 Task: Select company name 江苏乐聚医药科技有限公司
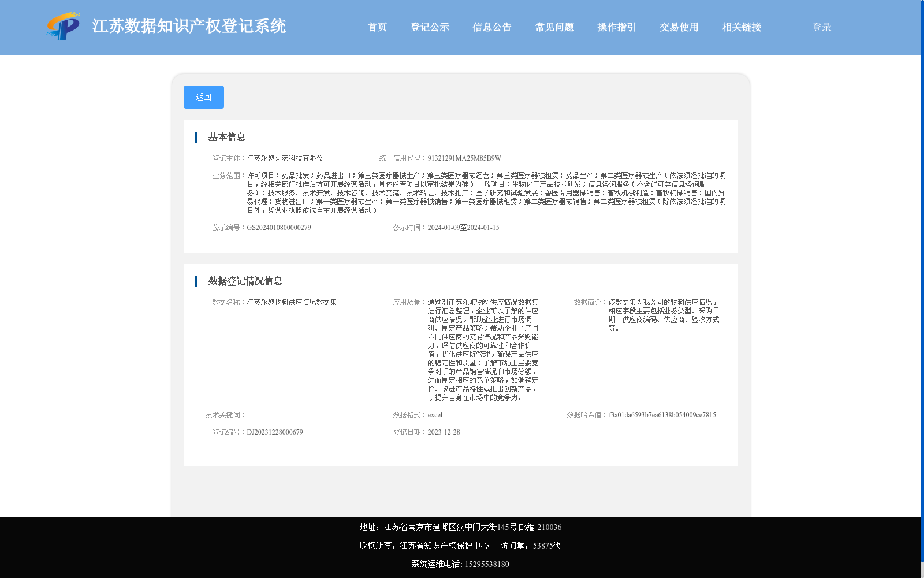click(288, 158)
